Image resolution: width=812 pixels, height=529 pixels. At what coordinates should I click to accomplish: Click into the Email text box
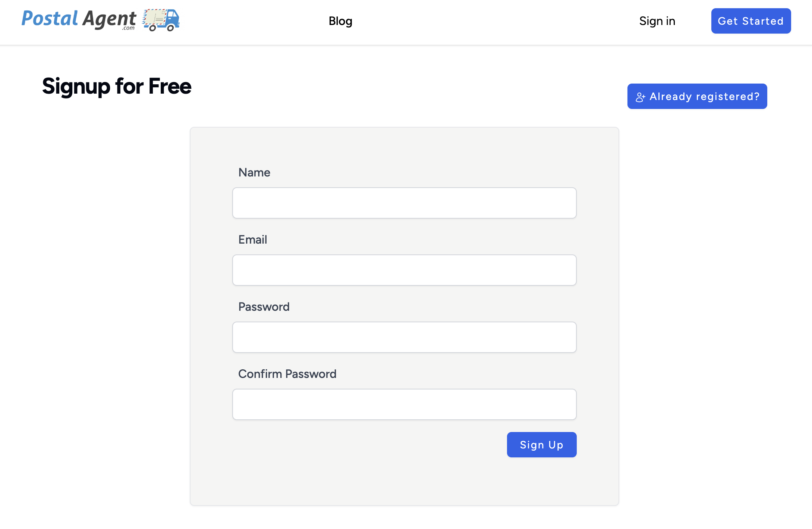tap(404, 270)
